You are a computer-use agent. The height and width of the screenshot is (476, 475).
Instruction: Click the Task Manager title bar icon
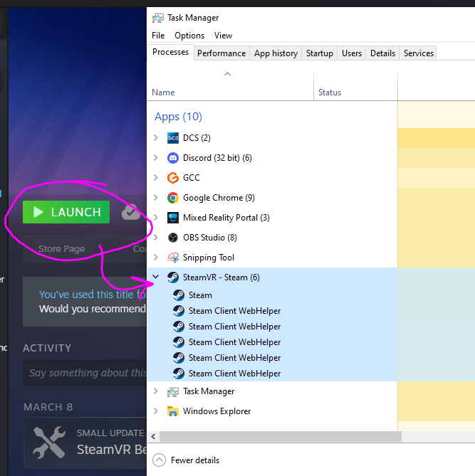pos(157,18)
